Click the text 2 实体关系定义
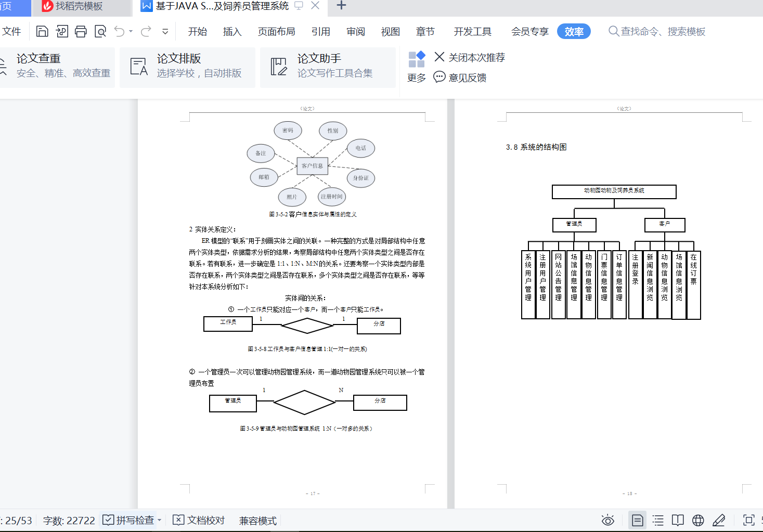 tap(213, 229)
